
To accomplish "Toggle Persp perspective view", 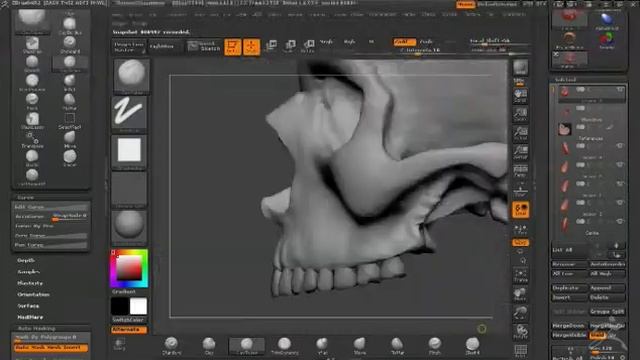I will coord(520,171).
